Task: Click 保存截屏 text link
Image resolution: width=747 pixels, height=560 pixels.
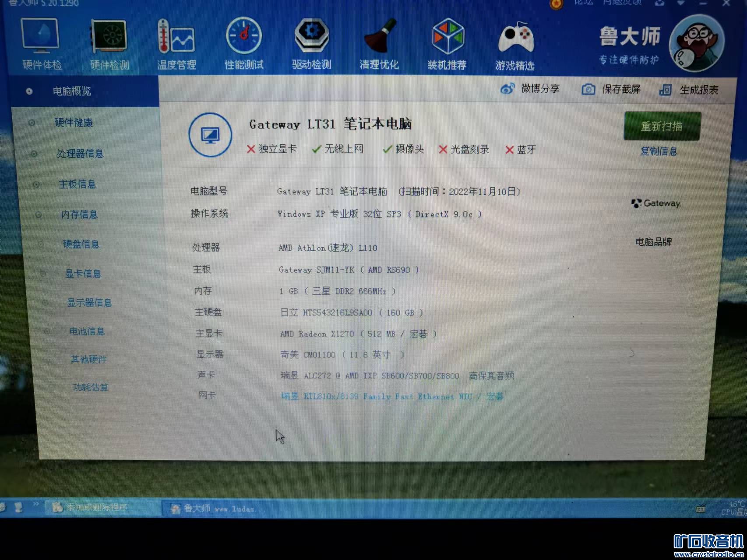Action: point(621,89)
